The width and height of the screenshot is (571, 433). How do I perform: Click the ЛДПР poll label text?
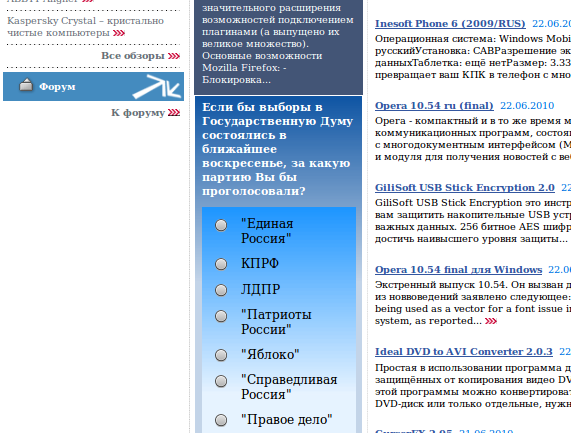(260, 290)
